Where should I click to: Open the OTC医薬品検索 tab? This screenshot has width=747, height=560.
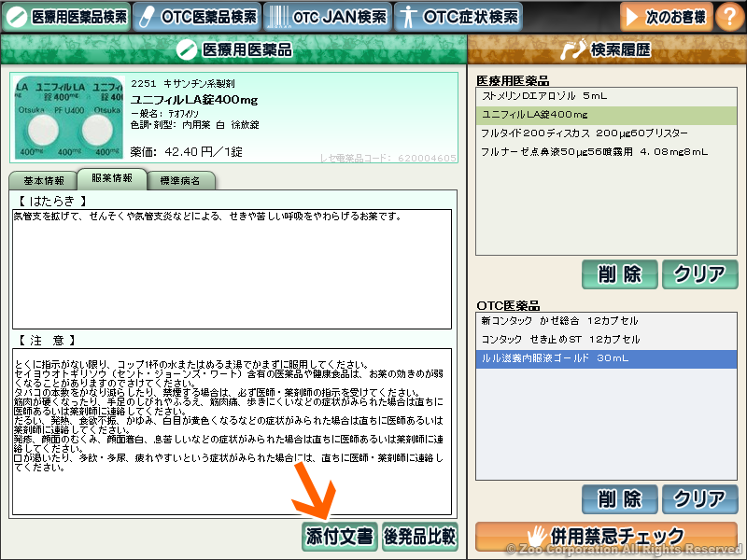click(x=197, y=17)
